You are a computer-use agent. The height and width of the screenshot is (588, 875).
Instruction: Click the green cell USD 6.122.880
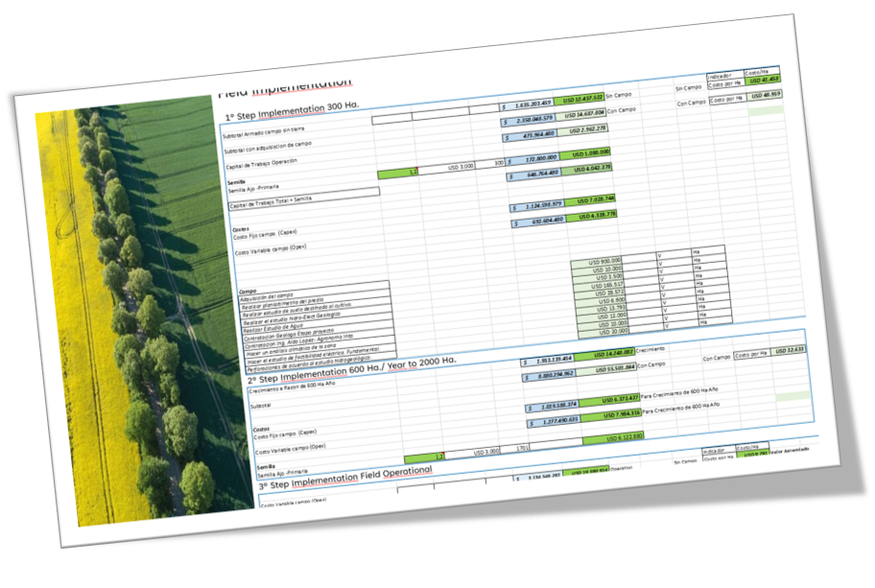[x=619, y=437]
